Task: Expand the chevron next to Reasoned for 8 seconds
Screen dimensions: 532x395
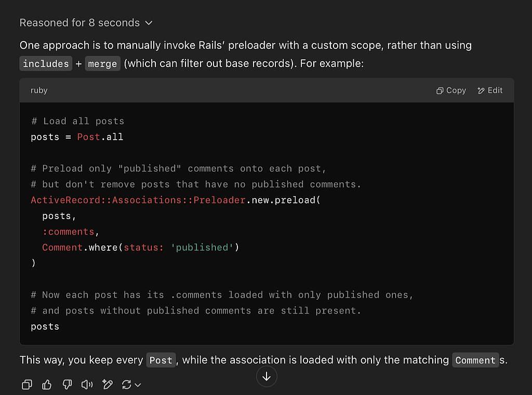Action: point(149,23)
